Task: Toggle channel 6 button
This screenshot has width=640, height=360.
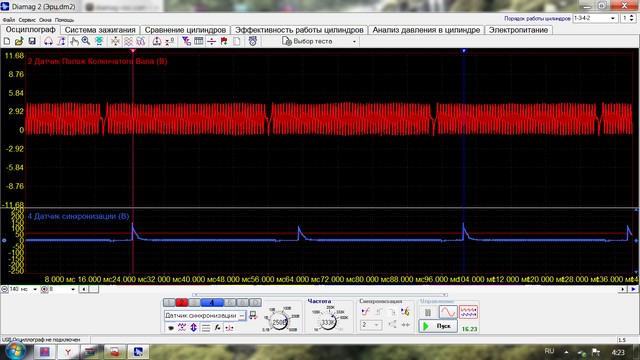Action: point(242,302)
